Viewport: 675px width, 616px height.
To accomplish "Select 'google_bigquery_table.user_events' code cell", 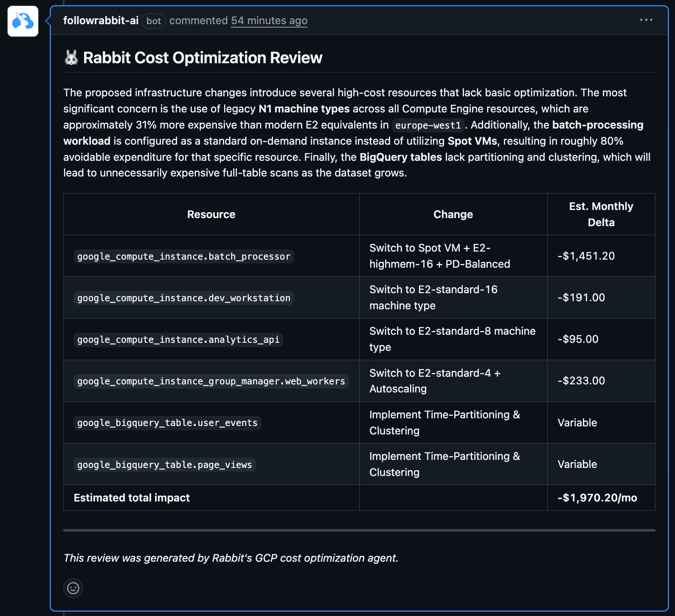I will tap(167, 423).
